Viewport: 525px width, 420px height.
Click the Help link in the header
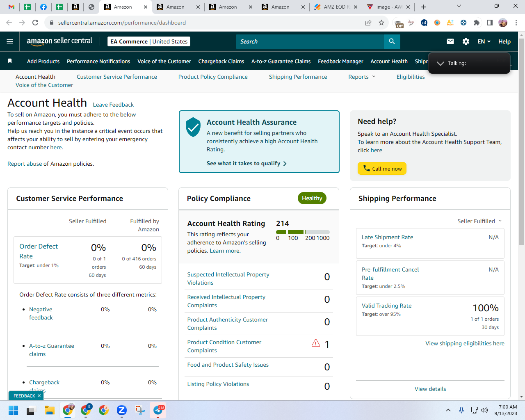point(504,41)
